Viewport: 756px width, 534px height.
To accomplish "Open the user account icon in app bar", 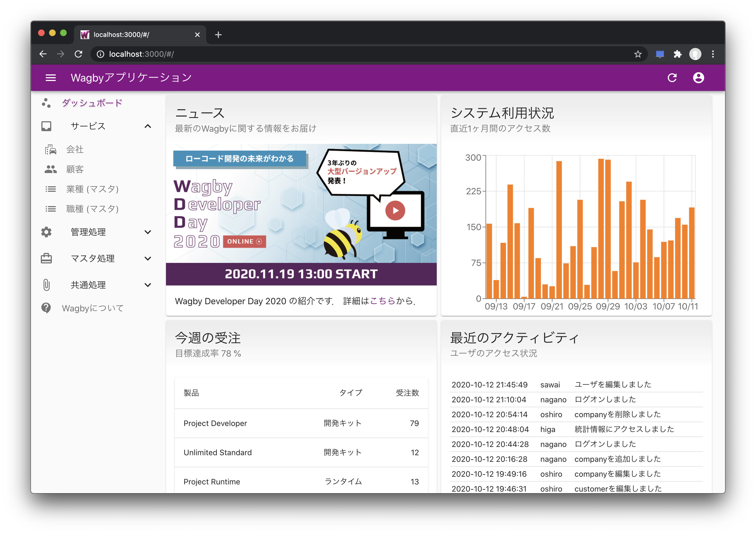I will (698, 78).
